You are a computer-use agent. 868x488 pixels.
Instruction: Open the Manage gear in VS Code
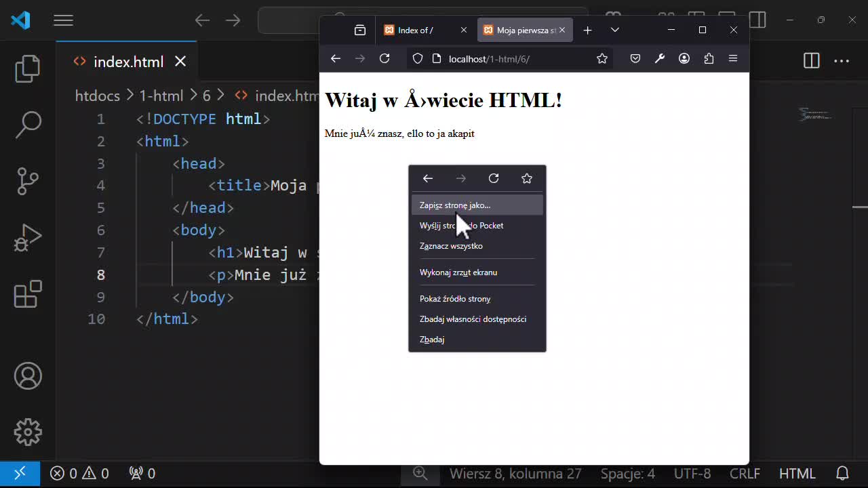[x=28, y=432]
